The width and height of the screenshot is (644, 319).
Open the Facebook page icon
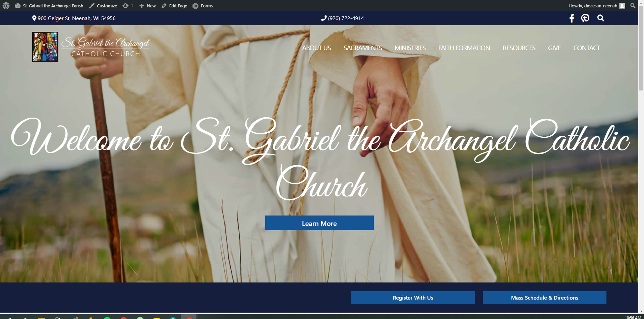(x=572, y=18)
